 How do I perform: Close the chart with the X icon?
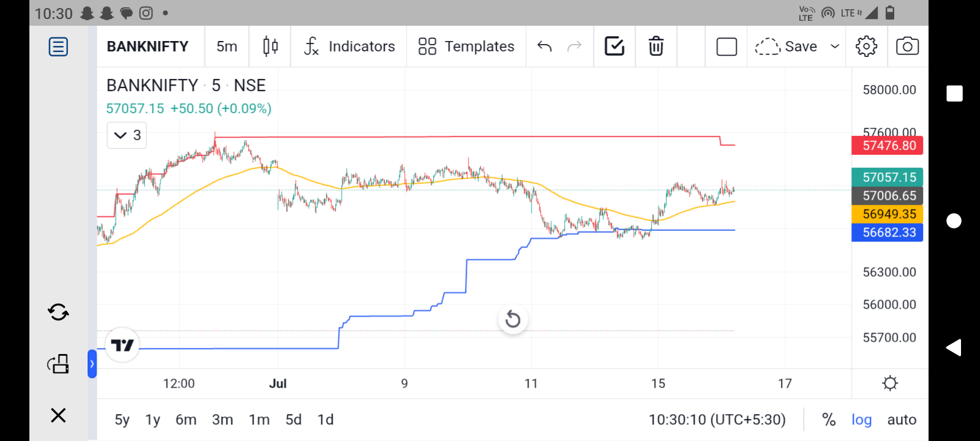tap(58, 415)
